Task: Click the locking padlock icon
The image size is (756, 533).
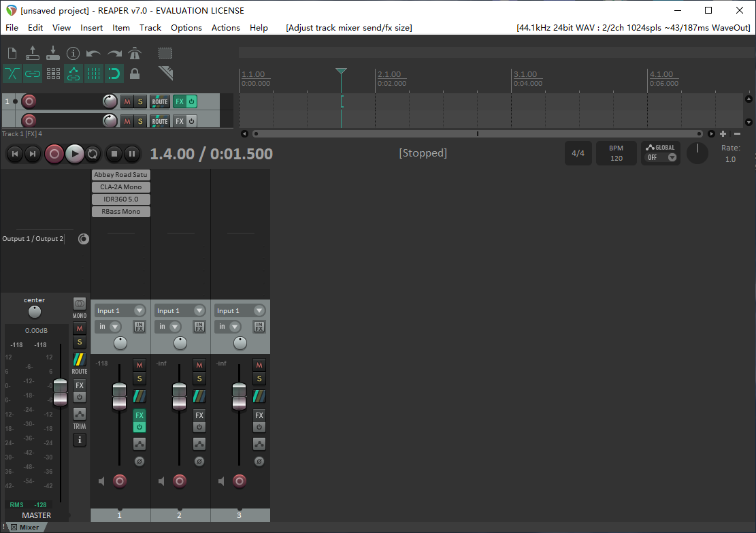Action: point(135,74)
